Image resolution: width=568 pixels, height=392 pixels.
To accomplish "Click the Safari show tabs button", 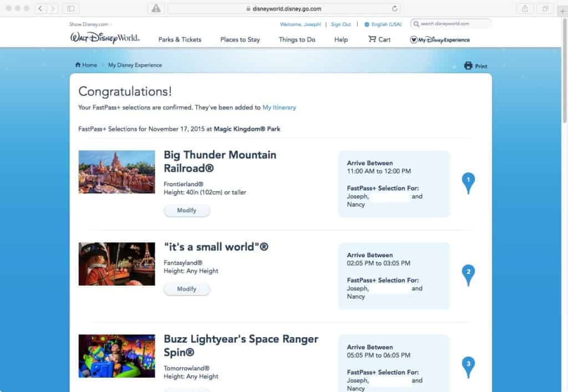I will [545, 8].
